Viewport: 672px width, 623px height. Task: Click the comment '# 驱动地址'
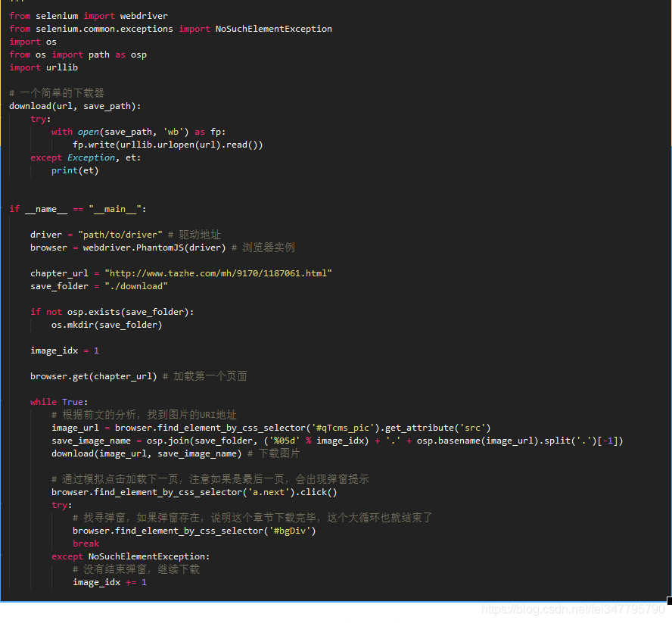pyautogui.click(x=194, y=235)
